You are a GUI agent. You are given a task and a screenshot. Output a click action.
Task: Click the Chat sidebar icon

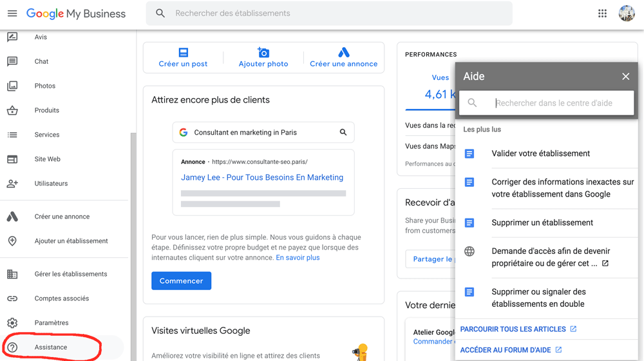[12, 61]
